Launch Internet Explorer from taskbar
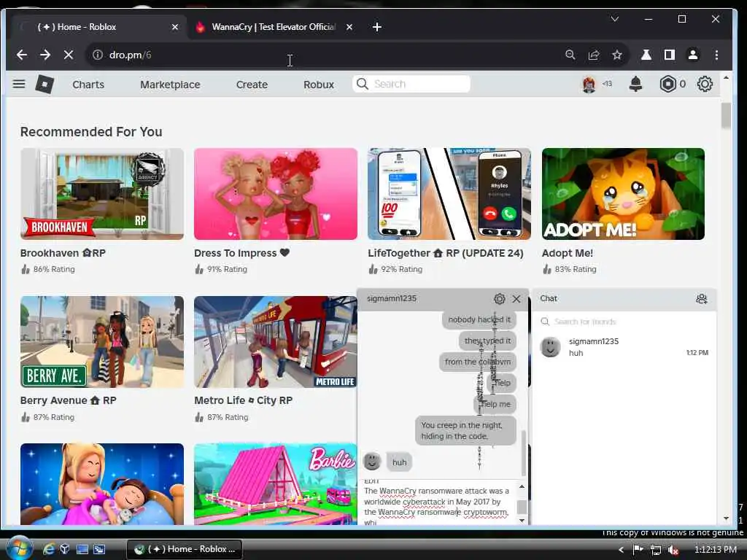Viewport: 747px width, 560px height. (x=49, y=549)
